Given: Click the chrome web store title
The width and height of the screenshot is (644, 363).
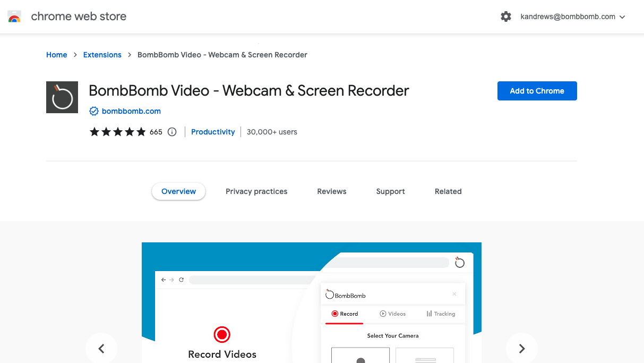Looking at the screenshot, I should click(x=79, y=16).
